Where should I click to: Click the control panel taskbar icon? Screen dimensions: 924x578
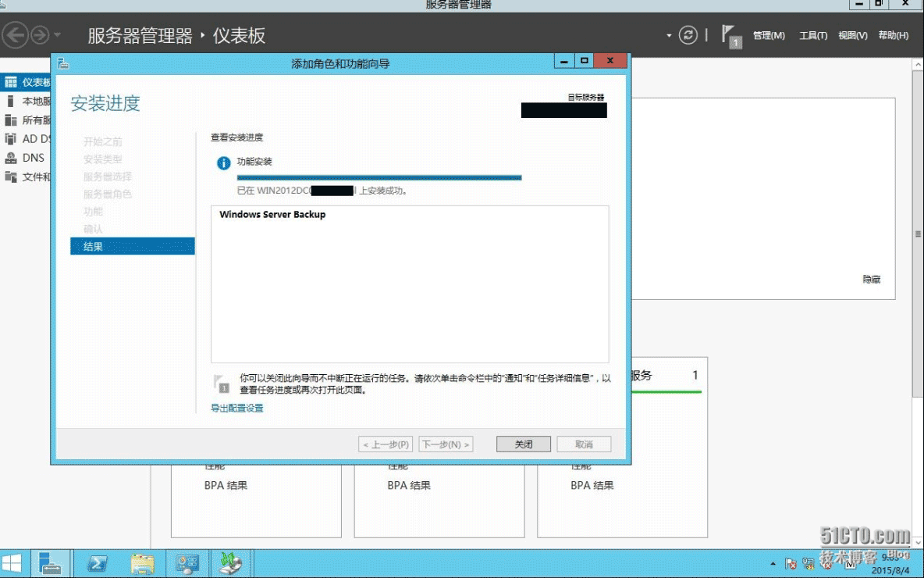pyautogui.click(x=187, y=564)
